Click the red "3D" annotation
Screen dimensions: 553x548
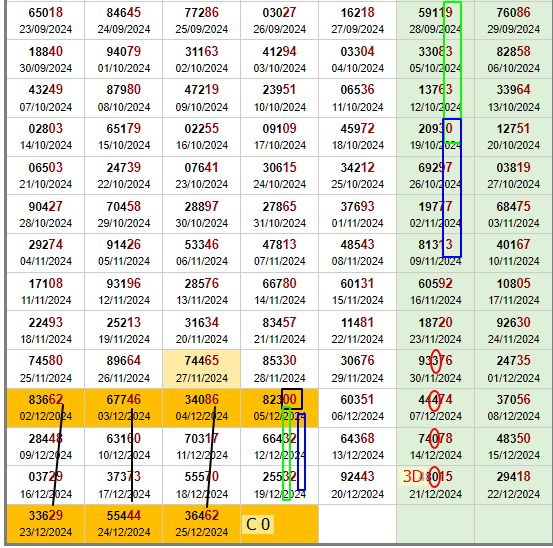pos(412,477)
